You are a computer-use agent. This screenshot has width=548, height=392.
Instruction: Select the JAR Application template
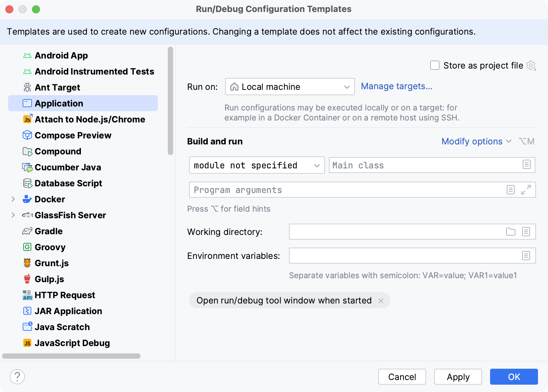[83, 311]
